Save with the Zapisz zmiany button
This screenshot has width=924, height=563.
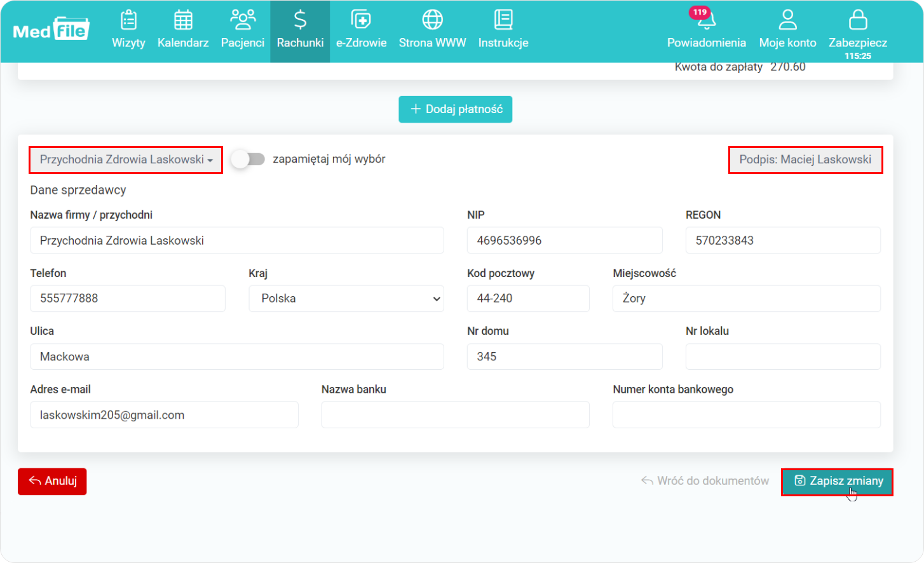tap(838, 482)
